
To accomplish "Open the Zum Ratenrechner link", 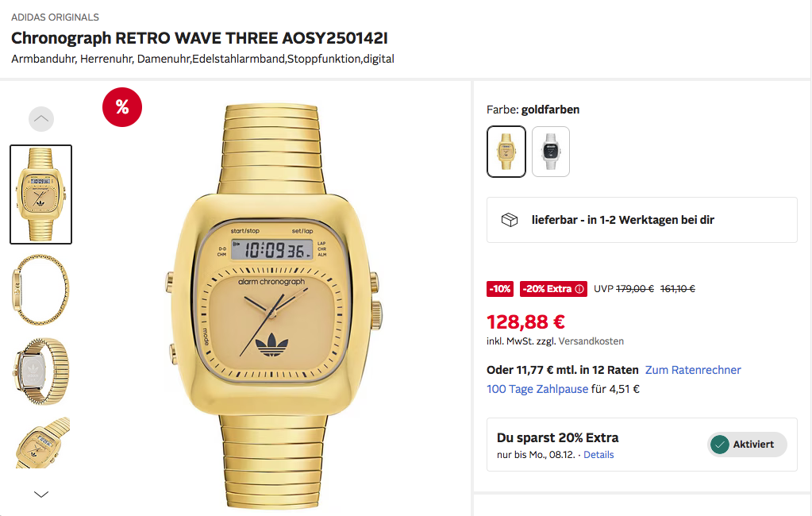I will (693, 370).
